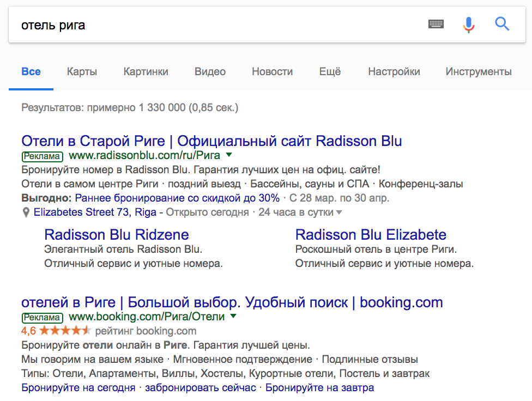Click 'Элегантный отель Radisson Blu.' description
The image size is (532, 401).
pyautogui.click(x=123, y=250)
